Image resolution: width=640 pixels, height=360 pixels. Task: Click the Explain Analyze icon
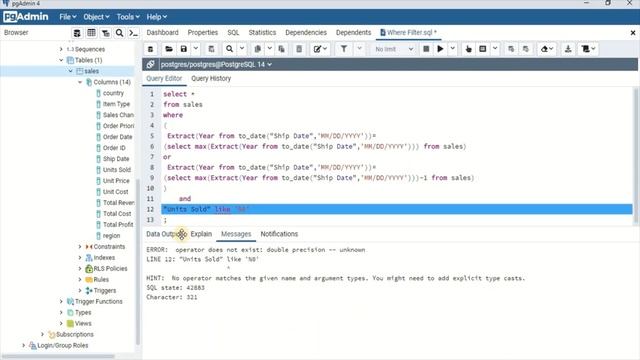point(483,49)
